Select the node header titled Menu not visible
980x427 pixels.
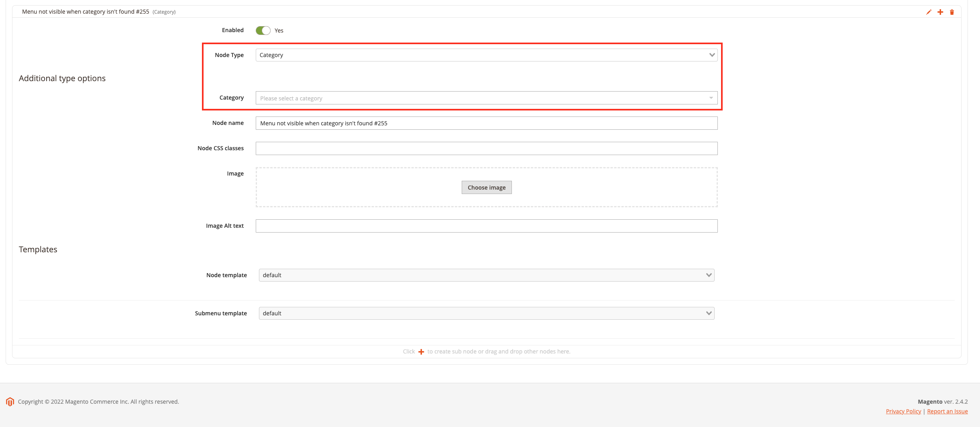pos(86,12)
